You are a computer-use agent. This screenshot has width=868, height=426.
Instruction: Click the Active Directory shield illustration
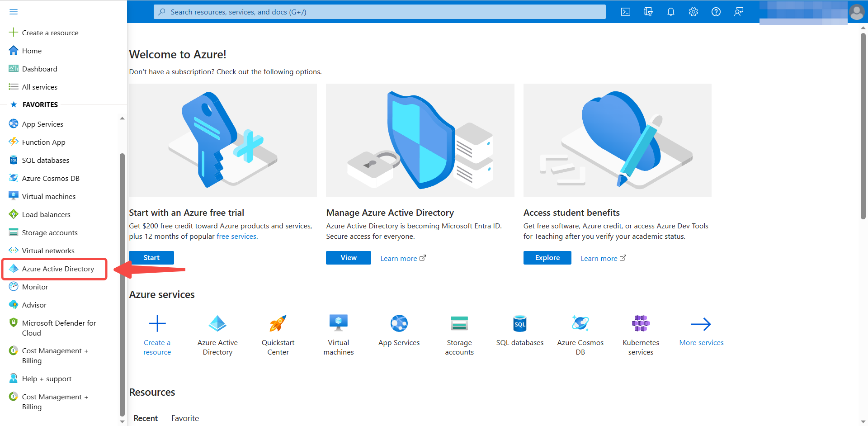click(x=420, y=140)
